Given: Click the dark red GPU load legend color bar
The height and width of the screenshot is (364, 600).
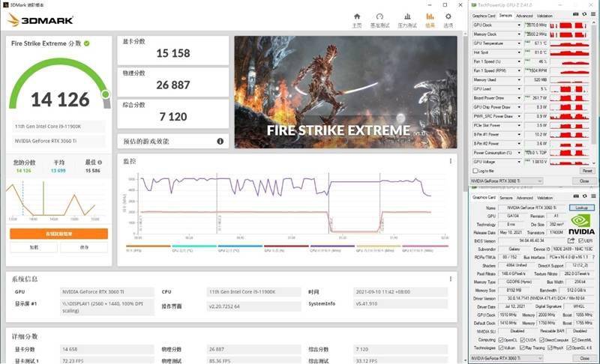Looking at the screenshot, I should (286, 246).
